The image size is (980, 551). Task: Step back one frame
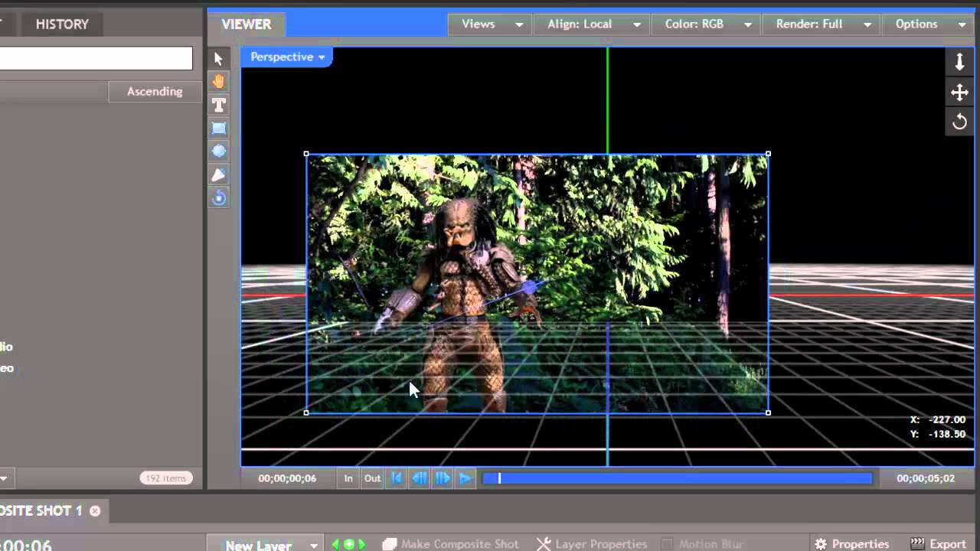tap(420, 478)
